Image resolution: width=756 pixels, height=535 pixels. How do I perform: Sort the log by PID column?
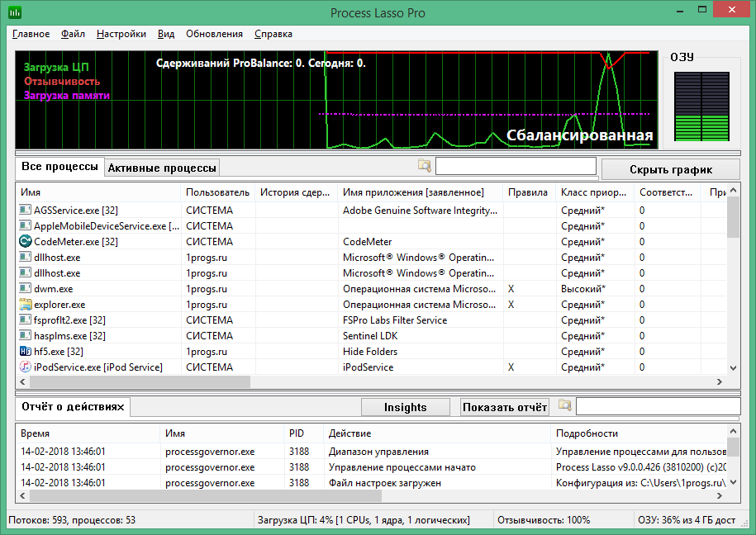click(302, 433)
